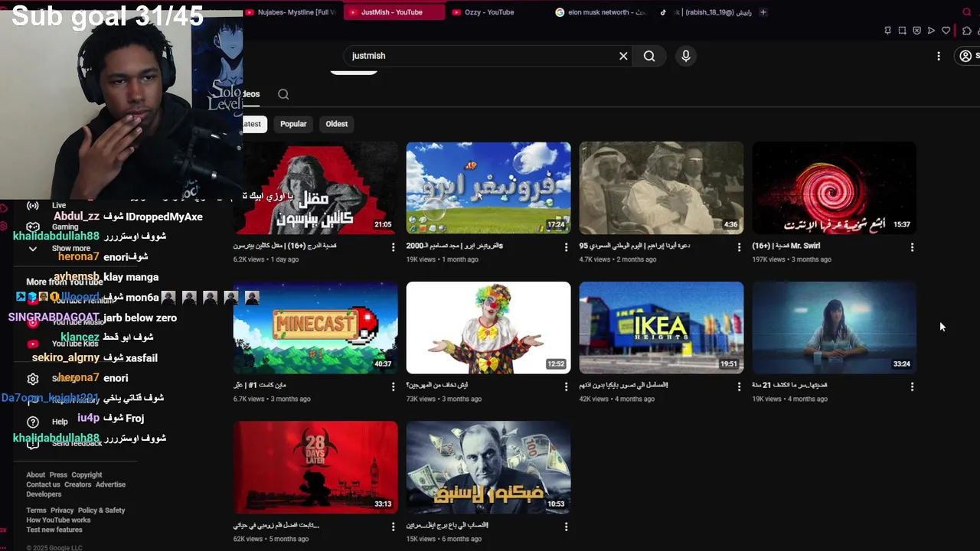Screen dimensions: 980x551
Task: Click into the justmish search field
Action: tap(481, 56)
